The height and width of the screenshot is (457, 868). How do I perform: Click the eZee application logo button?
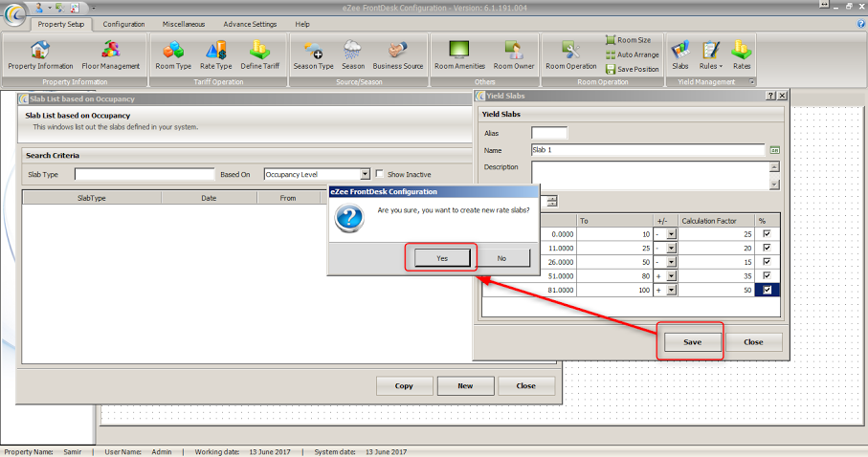click(15, 14)
